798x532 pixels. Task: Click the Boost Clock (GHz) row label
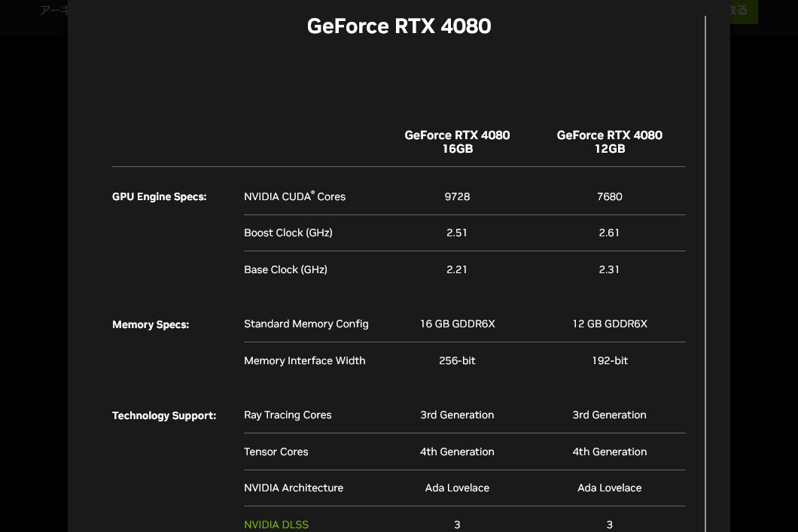[x=288, y=233]
